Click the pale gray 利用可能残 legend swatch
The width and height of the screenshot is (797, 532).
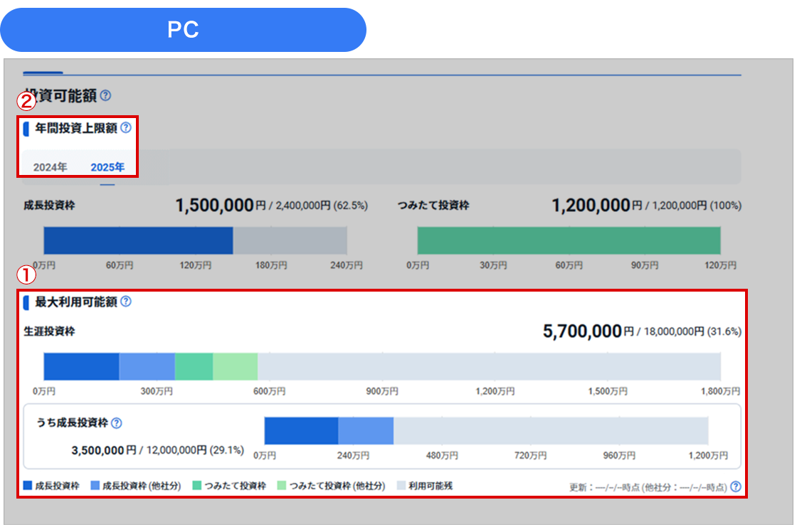(x=401, y=486)
